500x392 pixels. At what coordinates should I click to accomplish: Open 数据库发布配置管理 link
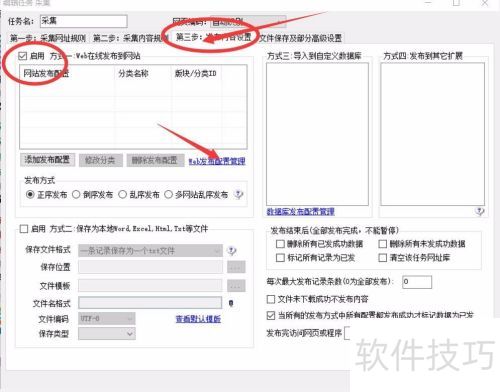click(x=300, y=211)
